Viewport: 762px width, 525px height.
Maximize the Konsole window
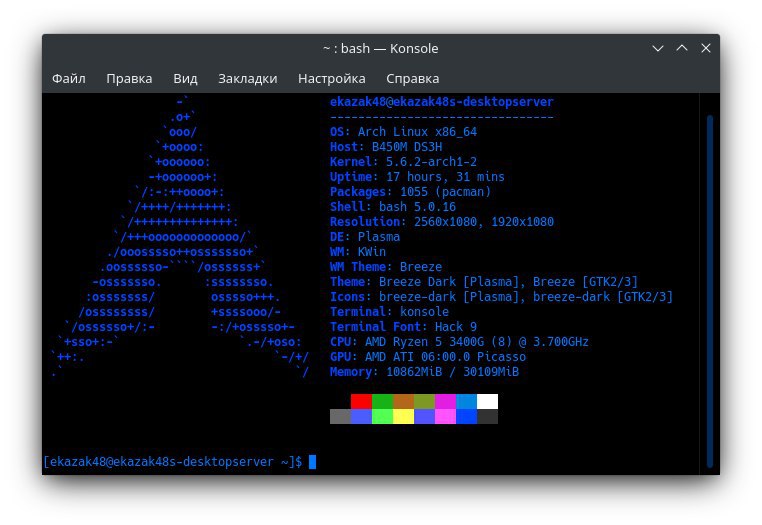pos(682,48)
